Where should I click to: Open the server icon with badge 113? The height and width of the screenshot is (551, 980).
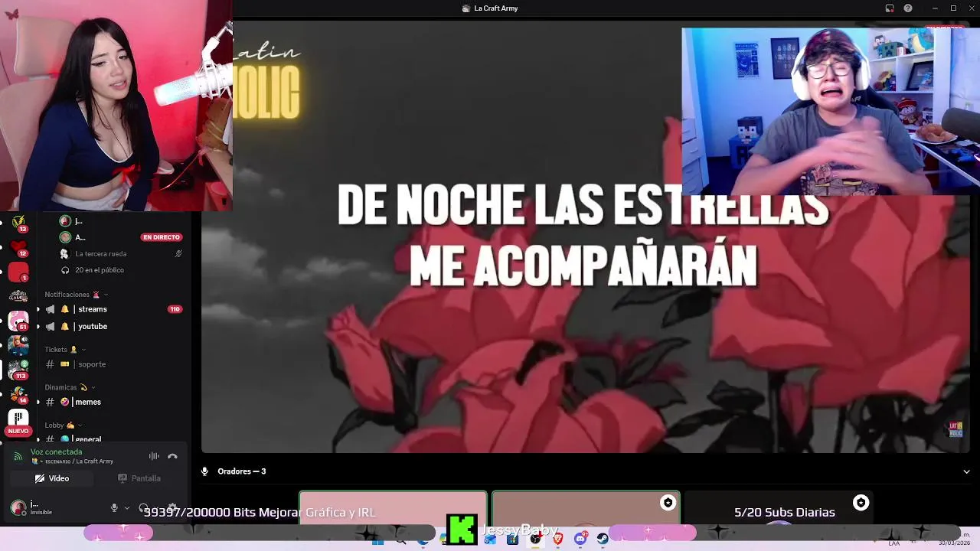point(18,370)
